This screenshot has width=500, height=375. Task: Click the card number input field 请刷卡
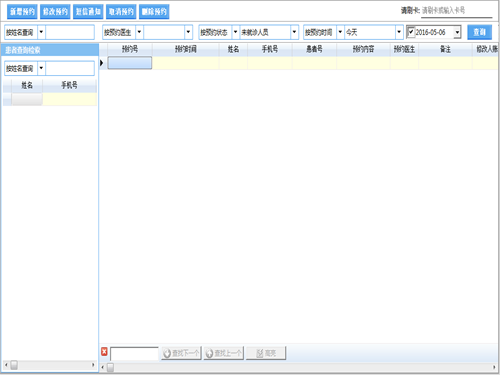point(456,11)
